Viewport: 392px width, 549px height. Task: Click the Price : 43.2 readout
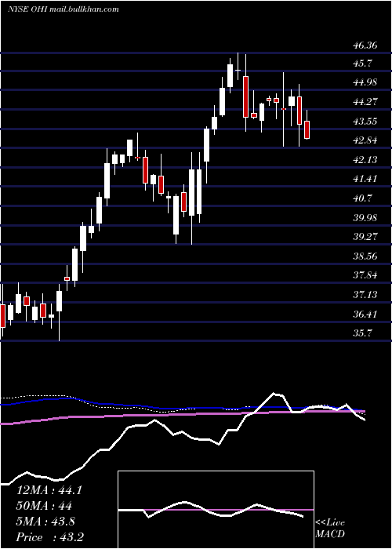49,537
